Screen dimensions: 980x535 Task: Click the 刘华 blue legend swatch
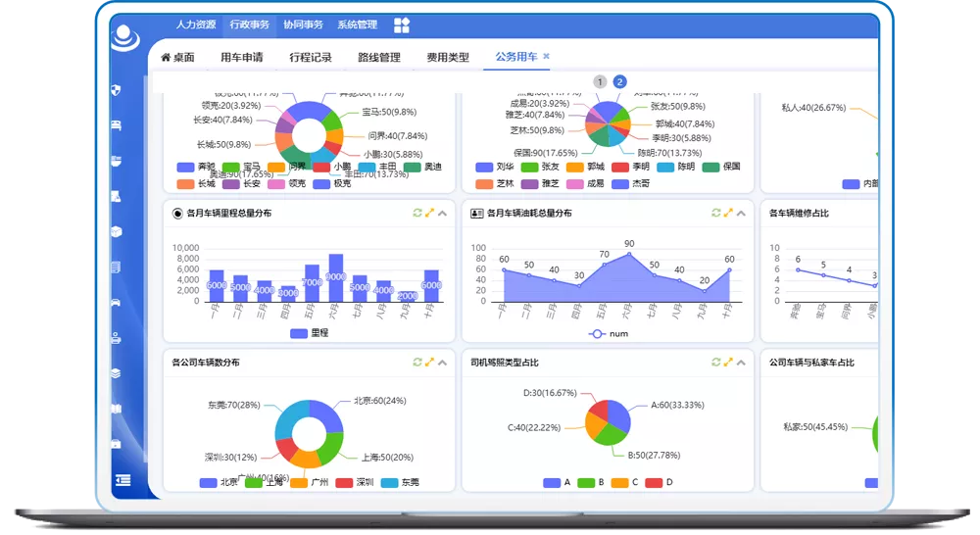click(x=484, y=167)
